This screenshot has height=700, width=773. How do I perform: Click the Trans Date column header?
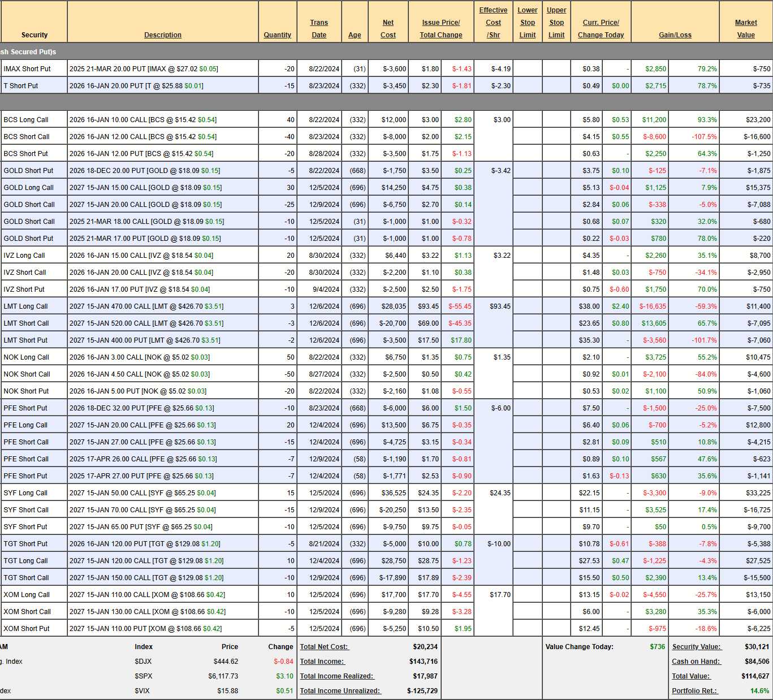319,29
